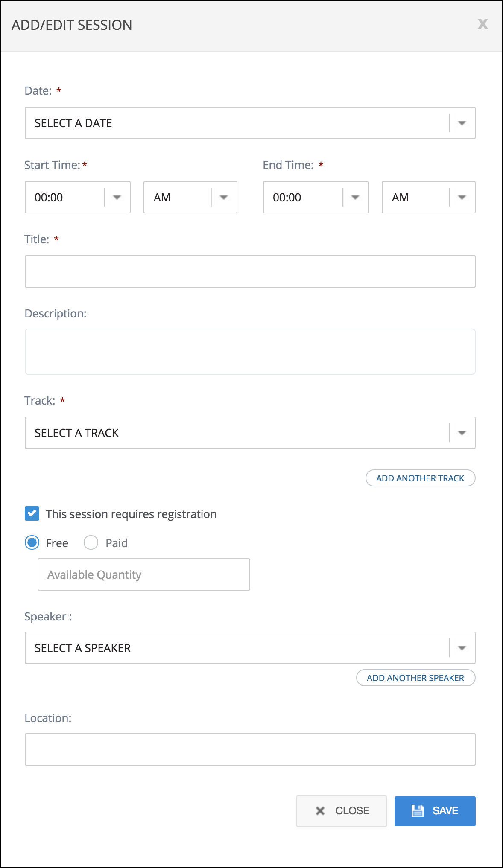
Task: Click the floppy disk save icon
Action: 417,811
